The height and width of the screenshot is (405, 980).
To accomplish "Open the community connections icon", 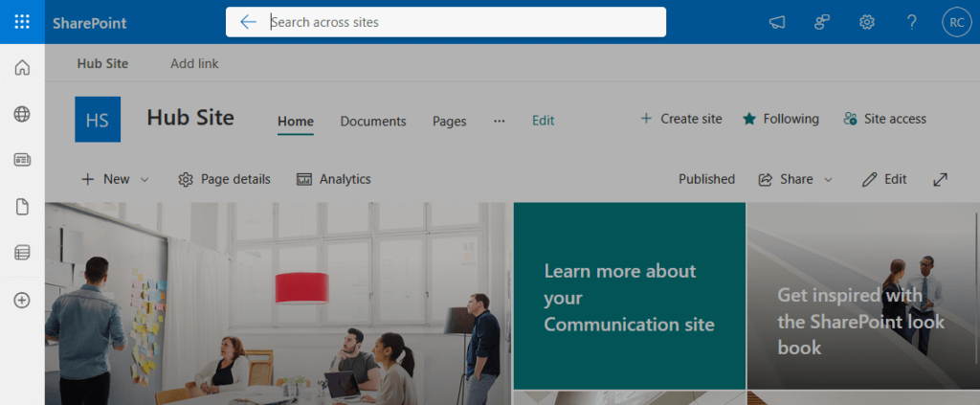I will point(821,23).
